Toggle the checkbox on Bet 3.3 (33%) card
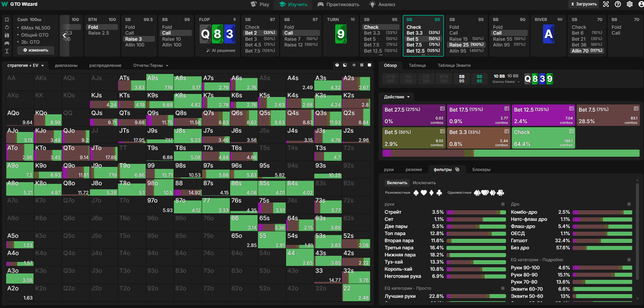644x308 pixels. [506, 131]
